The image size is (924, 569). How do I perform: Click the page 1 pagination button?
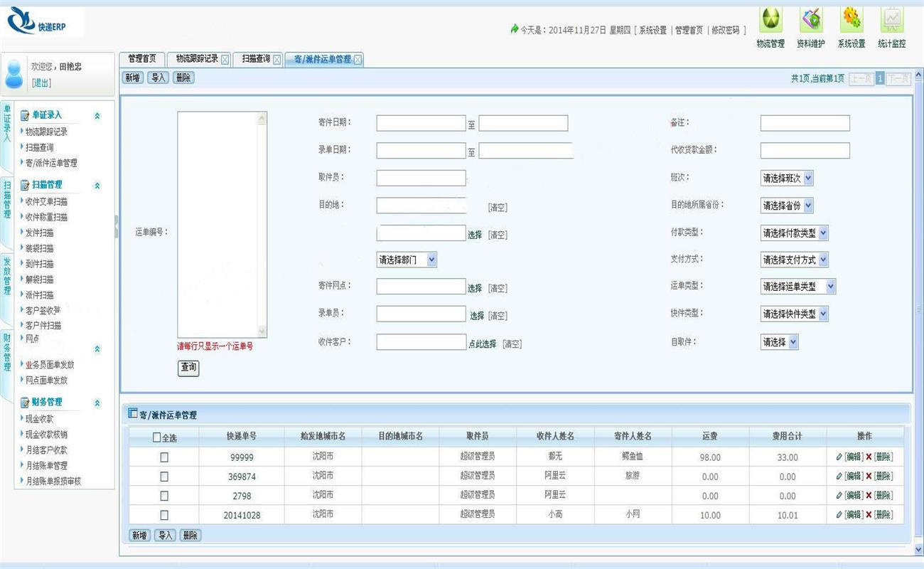pyautogui.click(x=880, y=78)
